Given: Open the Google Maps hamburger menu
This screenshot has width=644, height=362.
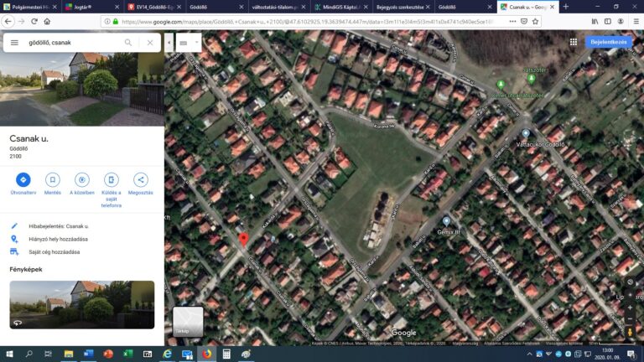Looking at the screenshot, I should pos(14,42).
